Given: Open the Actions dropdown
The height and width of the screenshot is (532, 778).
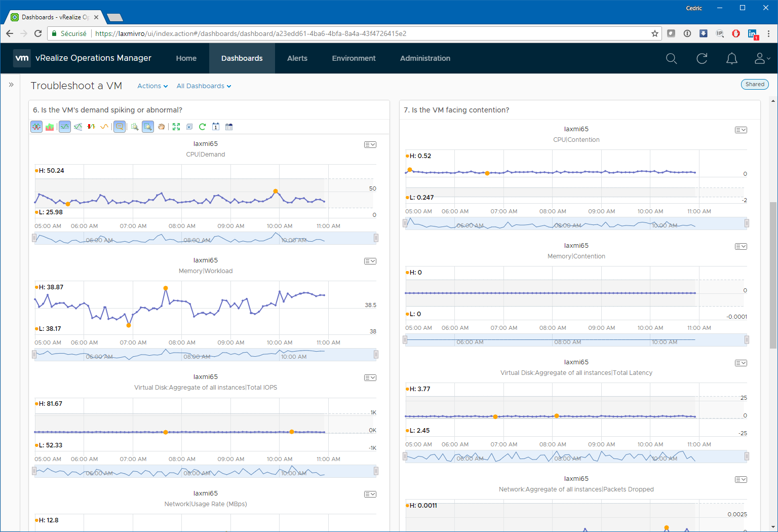Looking at the screenshot, I should click(152, 86).
